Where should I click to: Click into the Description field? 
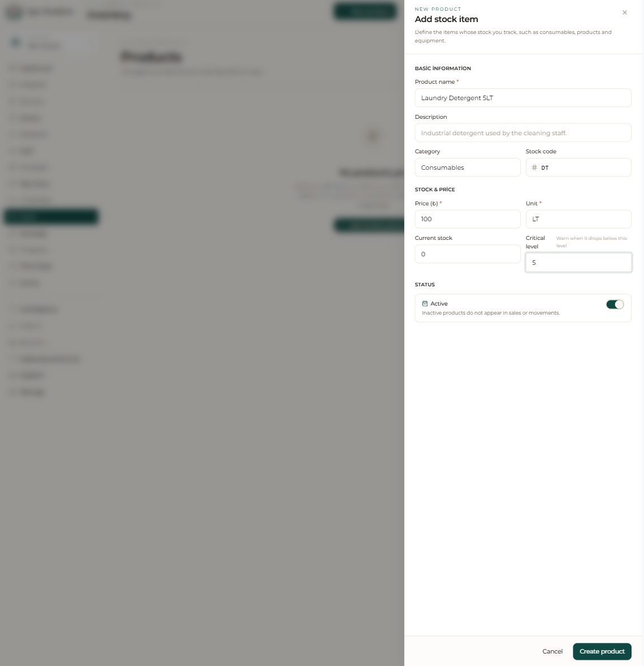(x=523, y=133)
